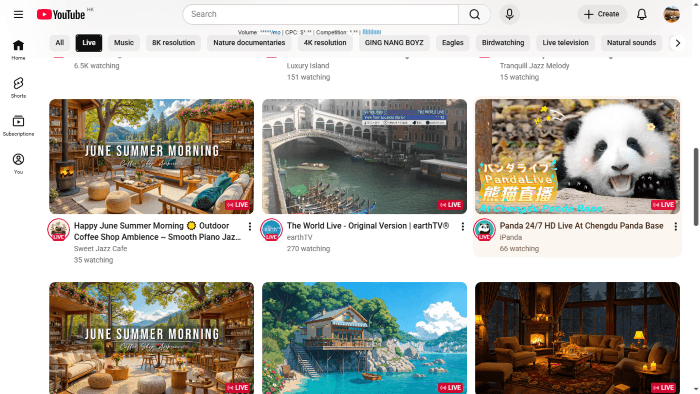Visit the iPanda channel name link
This screenshot has height=394, width=700.
point(511,237)
